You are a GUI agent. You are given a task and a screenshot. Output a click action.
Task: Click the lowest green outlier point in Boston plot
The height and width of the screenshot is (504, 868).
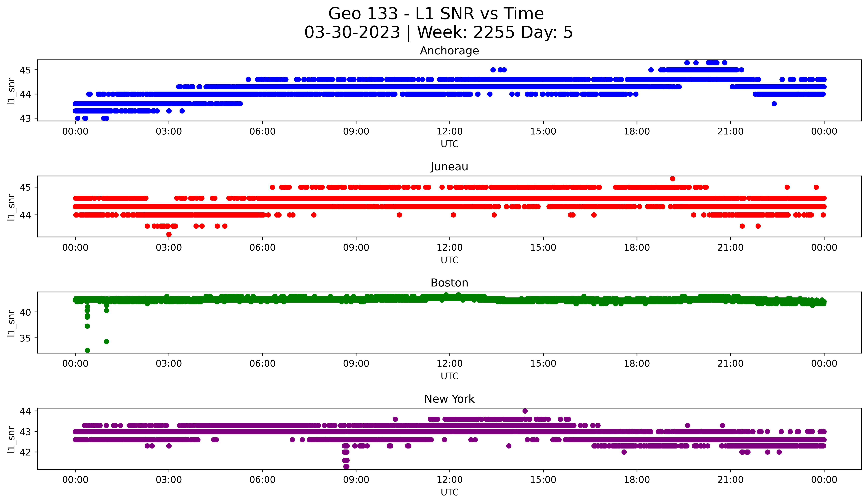click(x=88, y=350)
